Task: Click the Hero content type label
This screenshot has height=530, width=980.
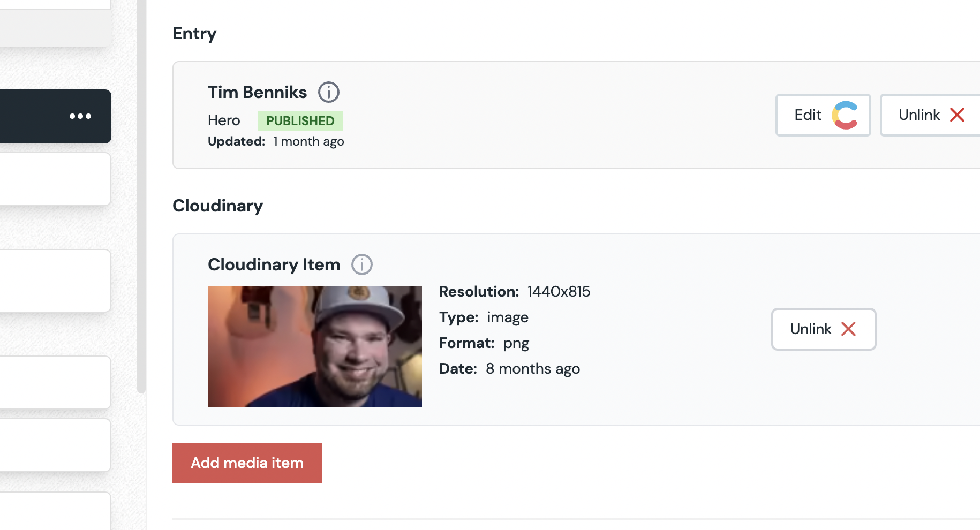Action: click(x=224, y=120)
